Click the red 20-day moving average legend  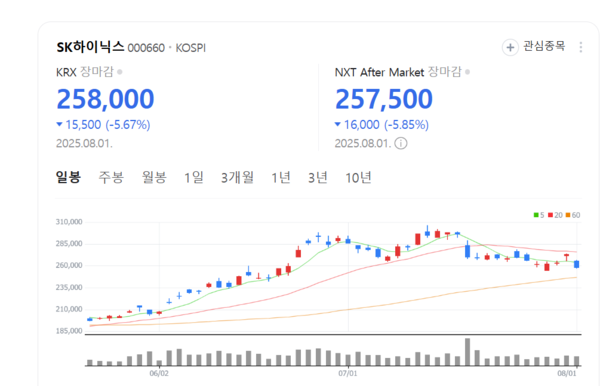tap(555, 215)
